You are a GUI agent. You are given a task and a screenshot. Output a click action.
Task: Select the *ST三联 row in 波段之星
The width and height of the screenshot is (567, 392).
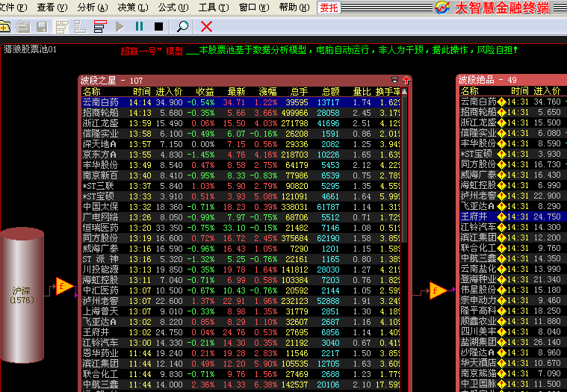pyautogui.click(x=241, y=186)
